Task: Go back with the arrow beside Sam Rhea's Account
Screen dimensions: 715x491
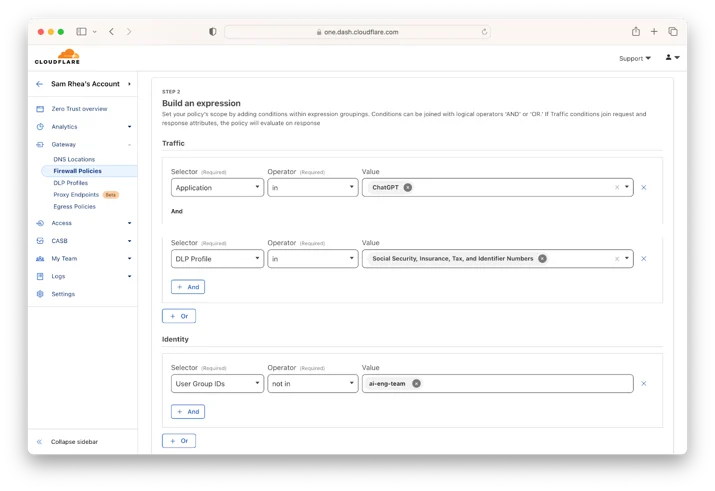Action: [x=39, y=84]
